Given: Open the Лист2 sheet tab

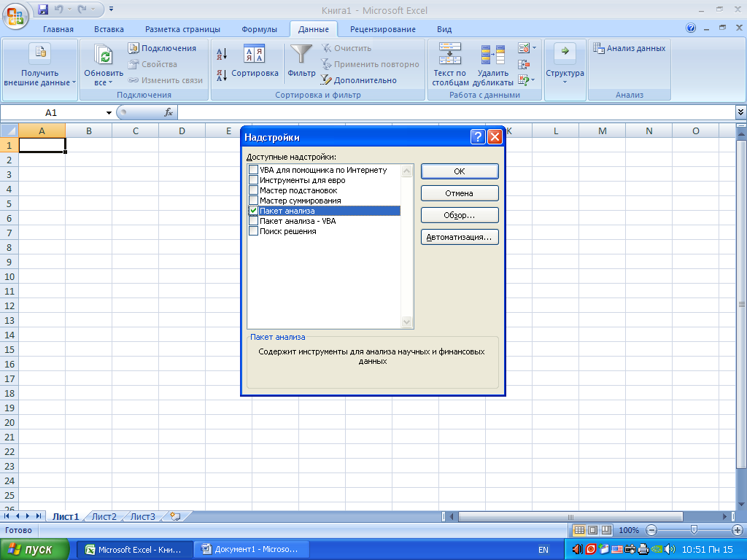Looking at the screenshot, I should [x=104, y=516].
